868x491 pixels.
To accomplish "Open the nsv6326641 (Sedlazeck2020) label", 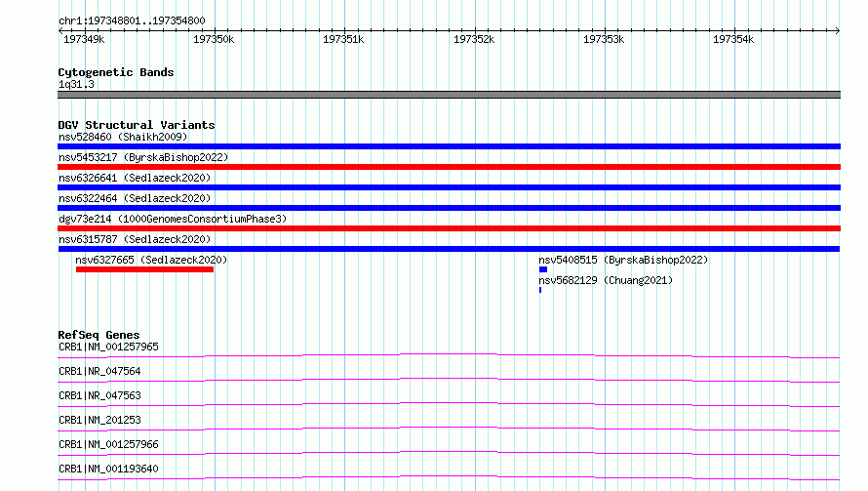I will point(135,178).
